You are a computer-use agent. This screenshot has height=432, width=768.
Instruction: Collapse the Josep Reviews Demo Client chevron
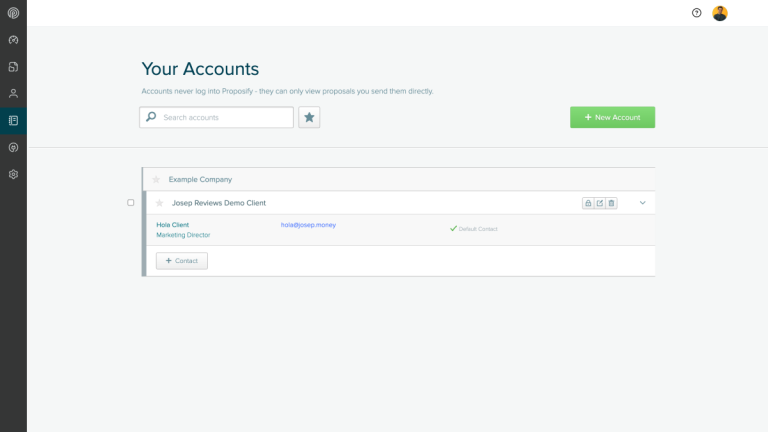pyautogui.click(x=643, y=203)
